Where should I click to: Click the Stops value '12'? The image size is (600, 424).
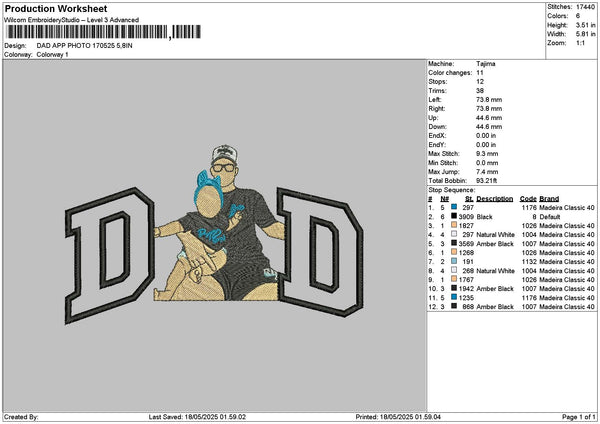tap(480, 82)
